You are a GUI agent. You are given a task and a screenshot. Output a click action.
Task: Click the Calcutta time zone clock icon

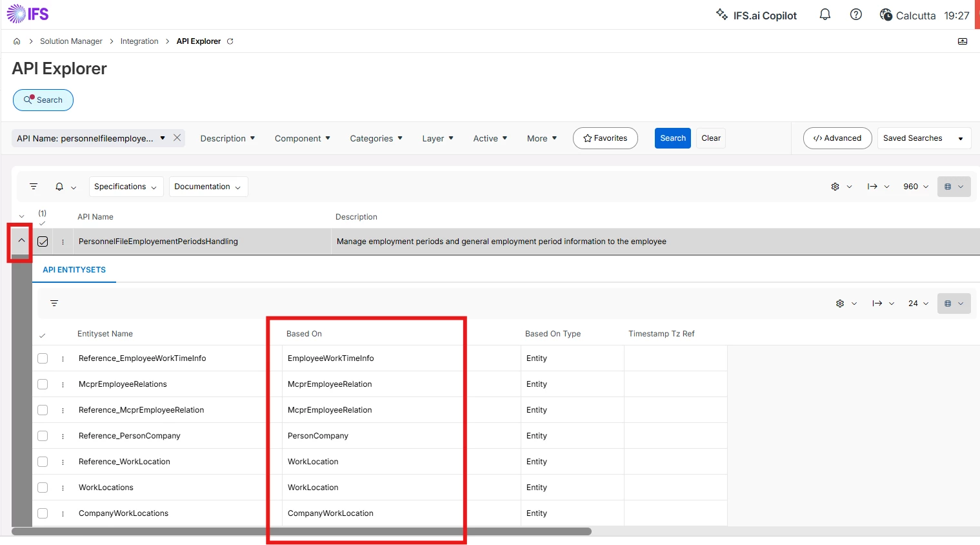click(x=886, y=15)
